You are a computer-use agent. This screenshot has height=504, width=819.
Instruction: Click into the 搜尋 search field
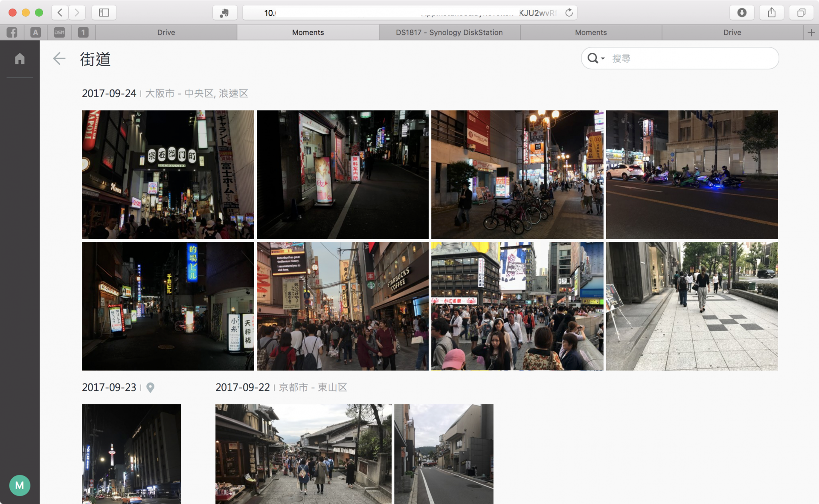[691, 58]
